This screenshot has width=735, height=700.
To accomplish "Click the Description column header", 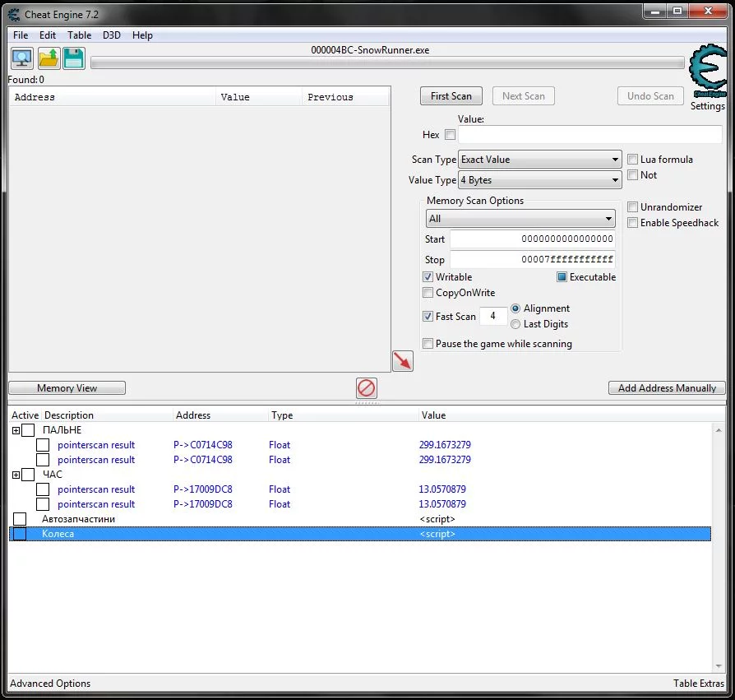I will coord(108,415).
